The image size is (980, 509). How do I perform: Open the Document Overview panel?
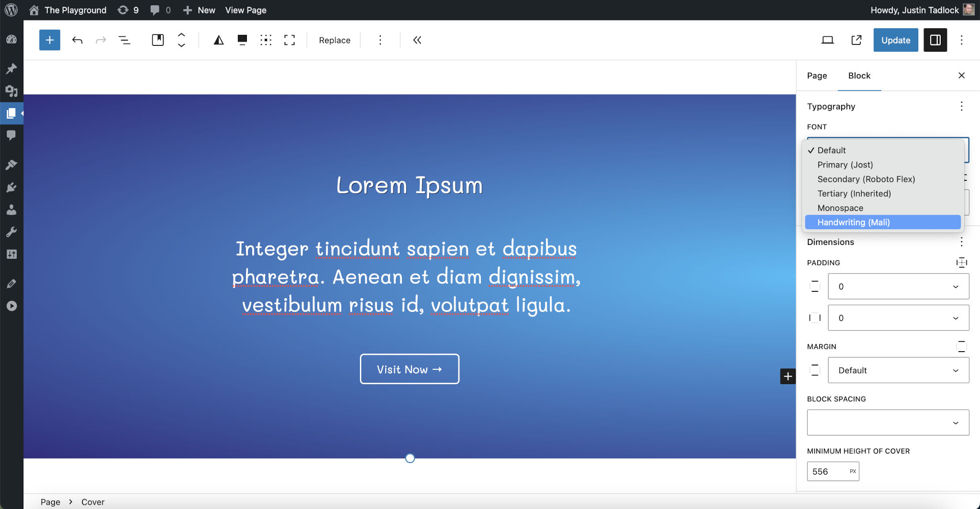(124, 40)
